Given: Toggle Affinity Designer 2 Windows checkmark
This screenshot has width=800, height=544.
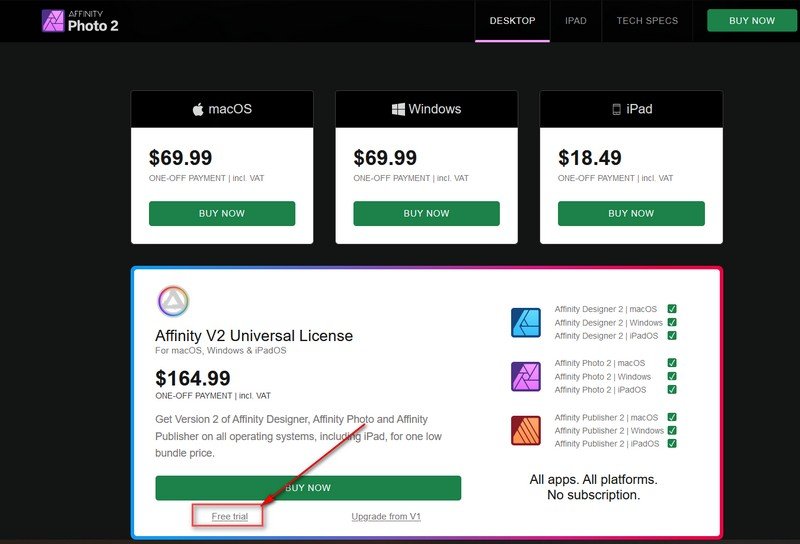Looking at the screenshot, I should (672, 322).
